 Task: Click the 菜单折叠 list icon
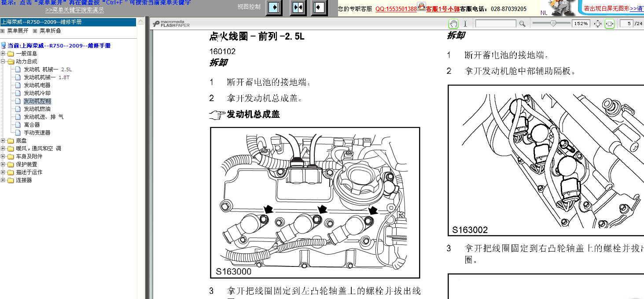35,31
